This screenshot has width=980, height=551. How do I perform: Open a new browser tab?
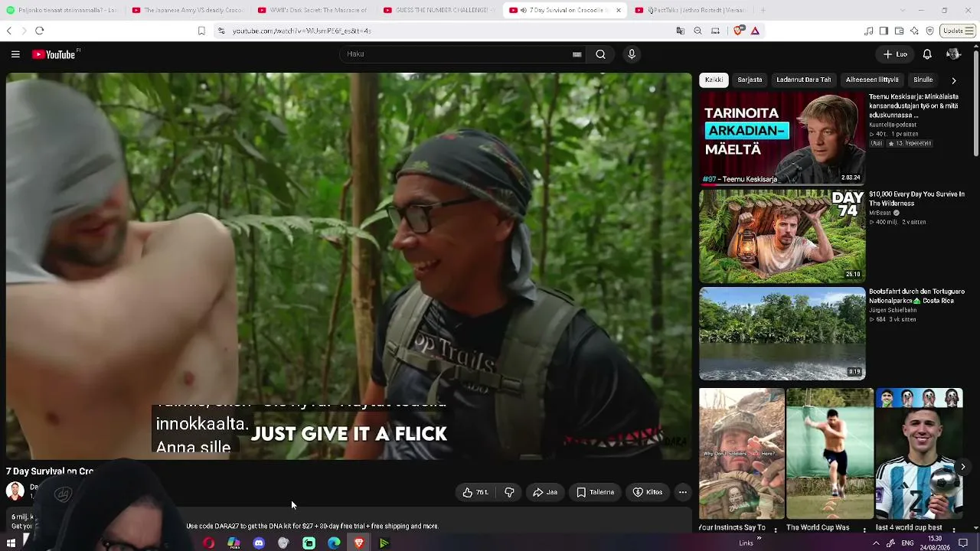[763, 10]
